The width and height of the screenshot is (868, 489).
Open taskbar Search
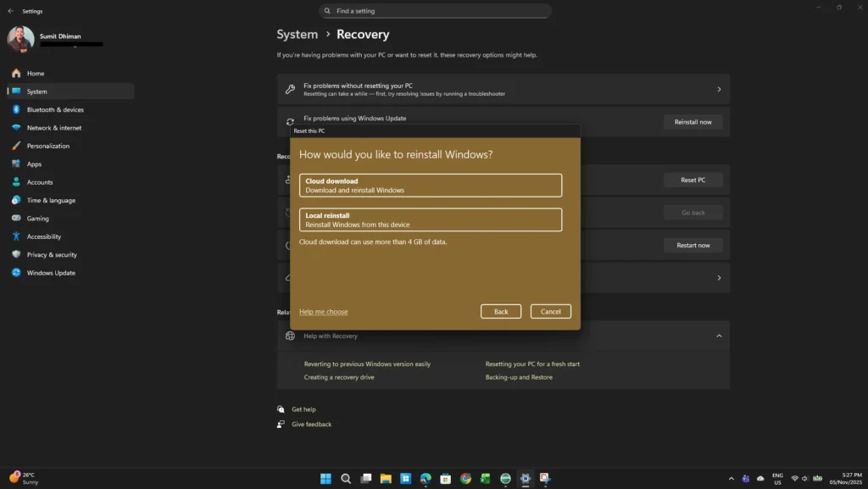pos(346,479)
